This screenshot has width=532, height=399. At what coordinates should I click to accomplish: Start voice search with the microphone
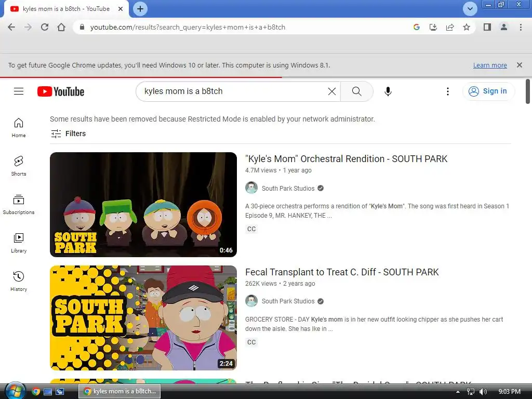388,91
